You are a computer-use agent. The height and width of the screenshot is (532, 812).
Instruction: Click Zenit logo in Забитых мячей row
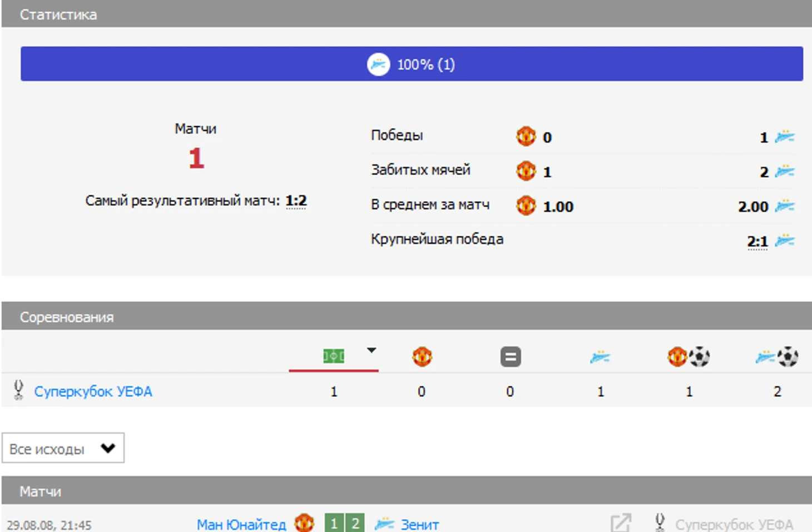(785, 171)
